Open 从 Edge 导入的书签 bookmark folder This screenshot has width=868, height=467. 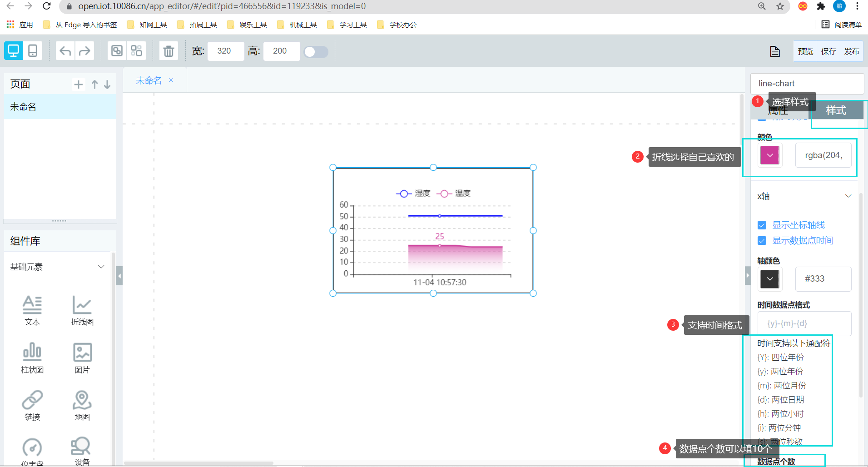(80, 25)
